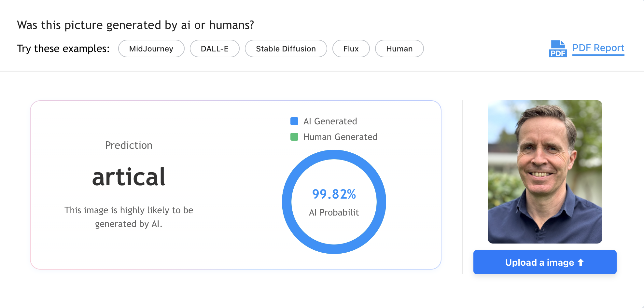Click the Upload a image button

[545, 262]
